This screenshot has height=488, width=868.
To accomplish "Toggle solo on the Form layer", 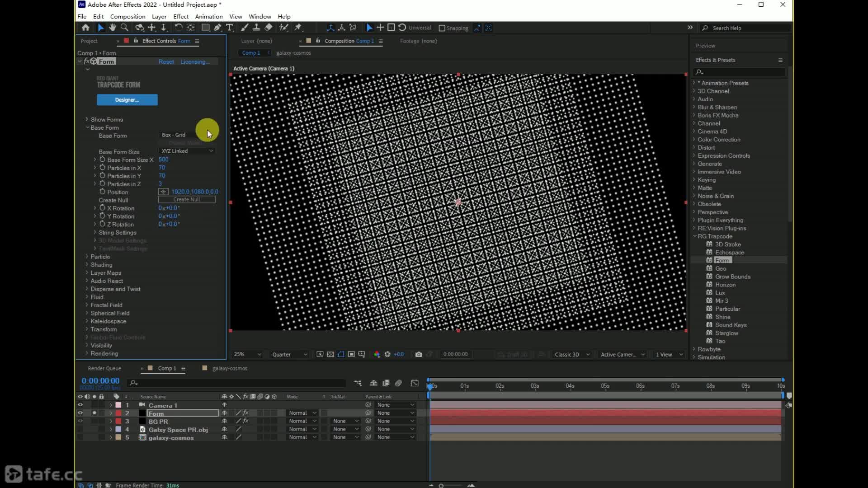I will pos(94,413).
